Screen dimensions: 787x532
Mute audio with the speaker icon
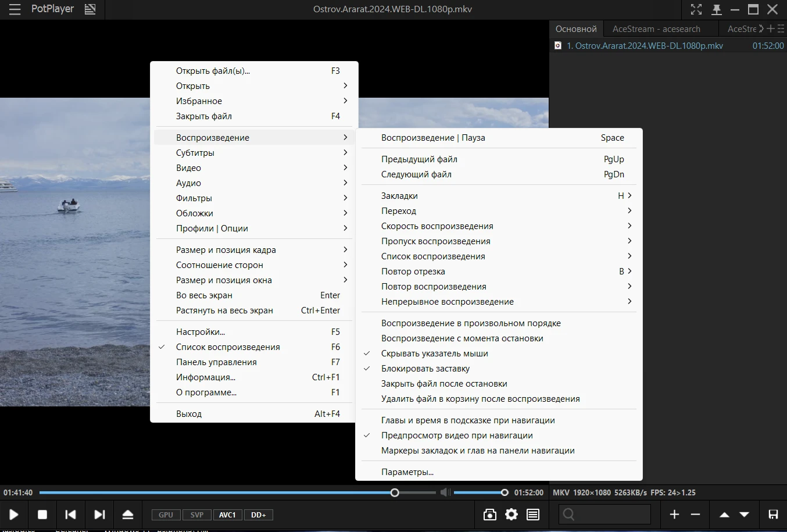(x=445, y=492)
